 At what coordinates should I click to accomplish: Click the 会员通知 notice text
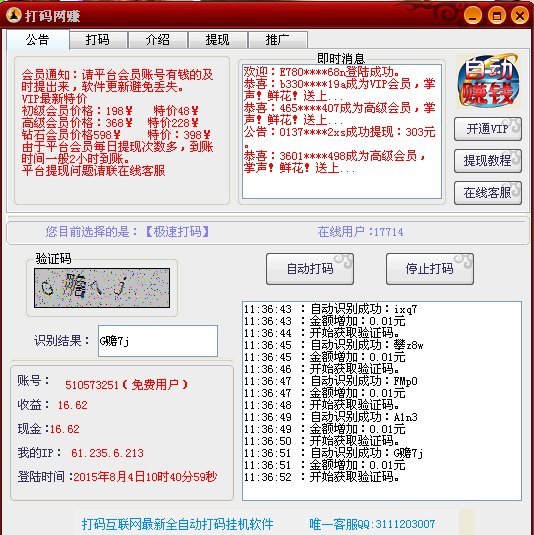click(117, 81)
